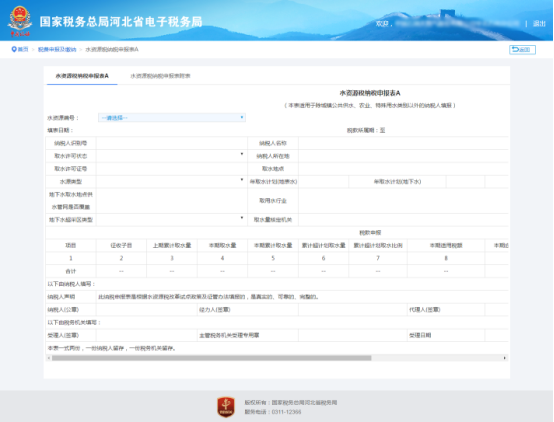Click the horizontal scrollbar thumb

pos(212,358)
